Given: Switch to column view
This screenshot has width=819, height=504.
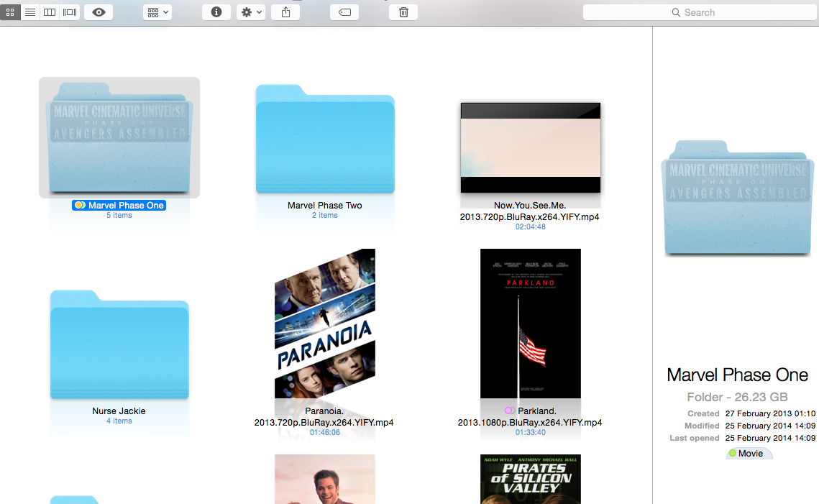Looking at the screenshot, I should pyautogui.click(x=50, y=12).
